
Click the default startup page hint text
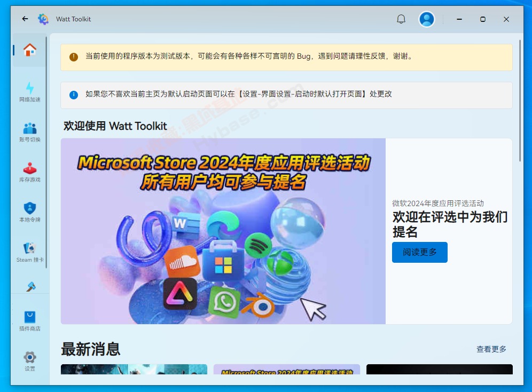[x=239, y=94]
